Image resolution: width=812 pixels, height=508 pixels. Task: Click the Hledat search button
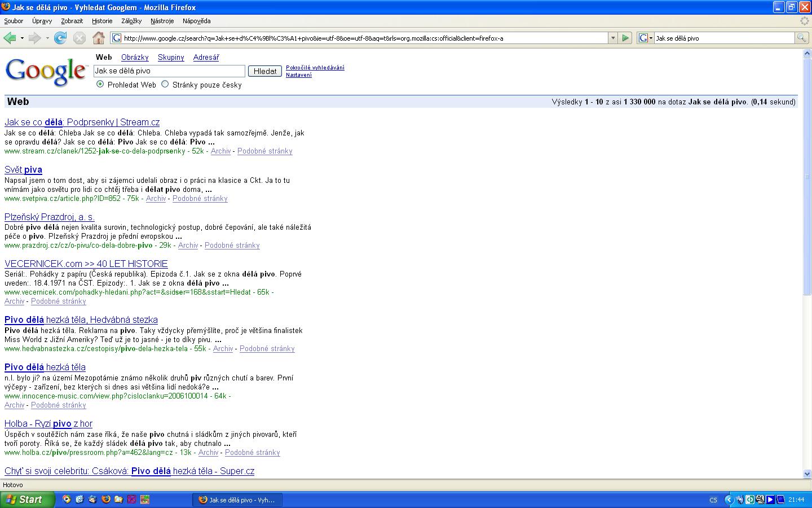[x=264, y=71]
